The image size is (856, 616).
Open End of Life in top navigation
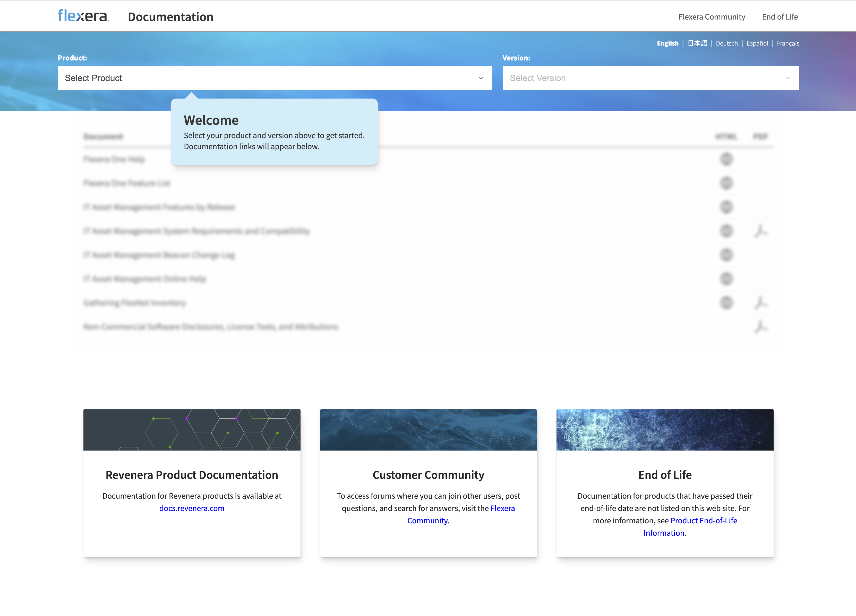779,17
